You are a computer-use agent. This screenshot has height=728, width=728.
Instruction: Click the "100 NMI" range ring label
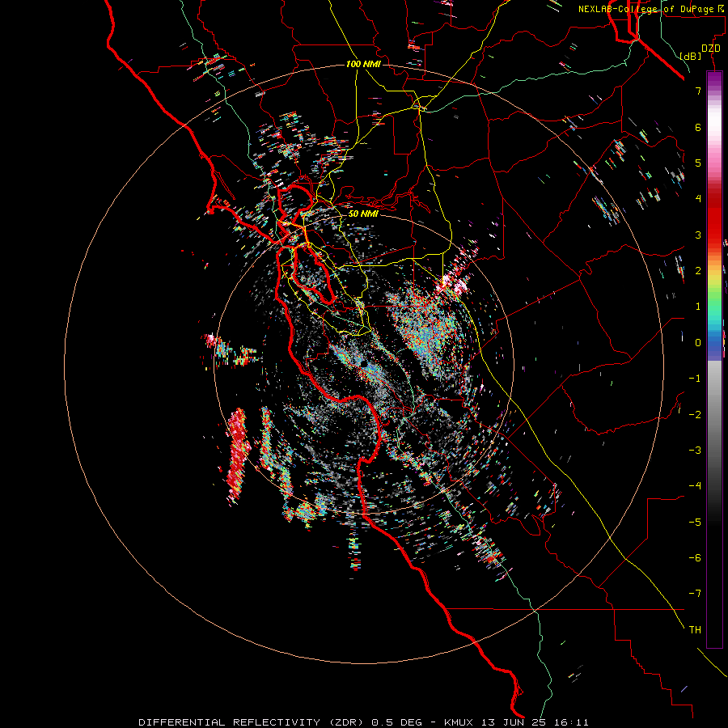(x=363, y=64)
